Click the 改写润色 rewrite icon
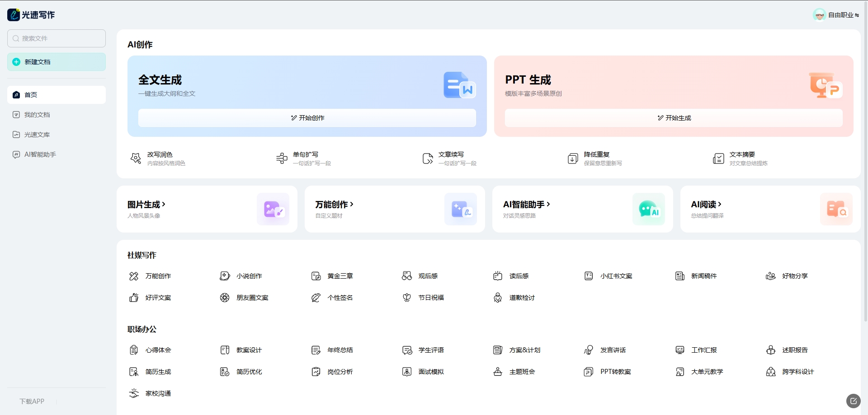Image resolution: width=868 pixels, height=415 pixels. (136, 159)
